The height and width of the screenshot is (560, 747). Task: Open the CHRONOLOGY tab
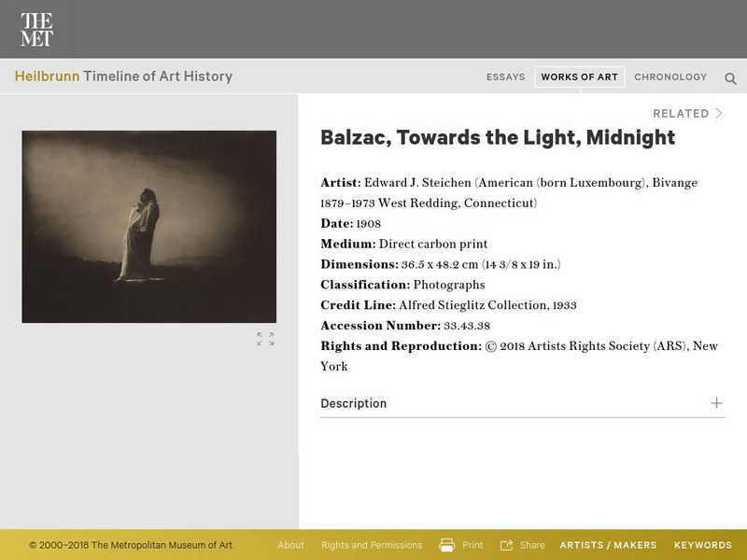(669, 77)
